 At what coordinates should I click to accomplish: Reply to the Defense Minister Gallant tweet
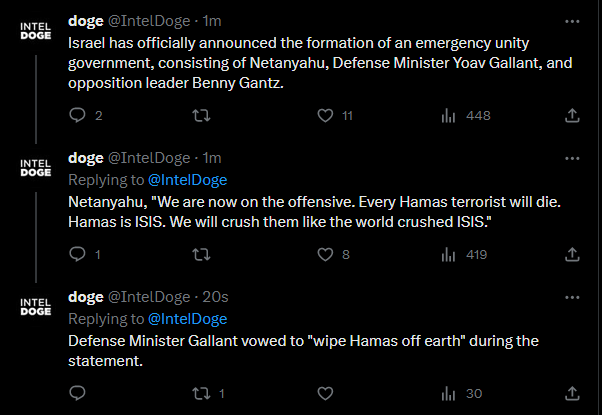(78, 393)
